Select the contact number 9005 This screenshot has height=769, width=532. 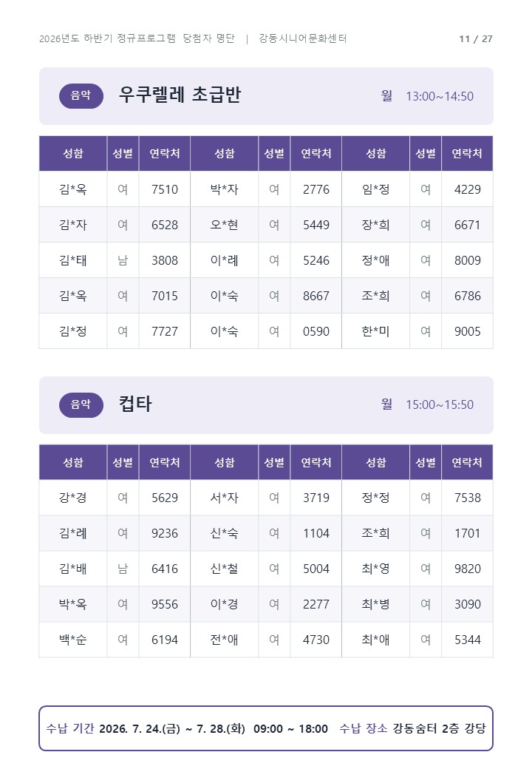[467, 331]
